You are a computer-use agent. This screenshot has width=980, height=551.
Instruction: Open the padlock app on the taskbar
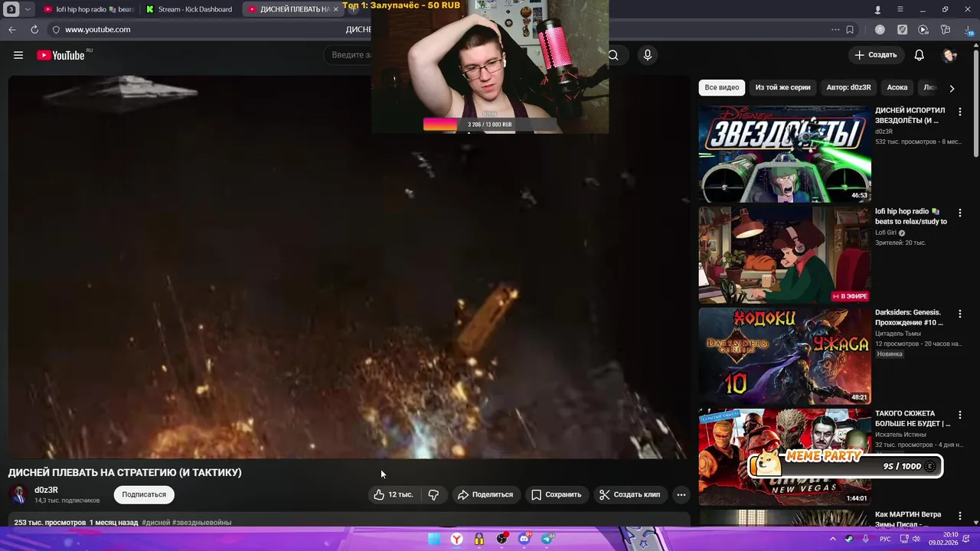tap(479, 539)
